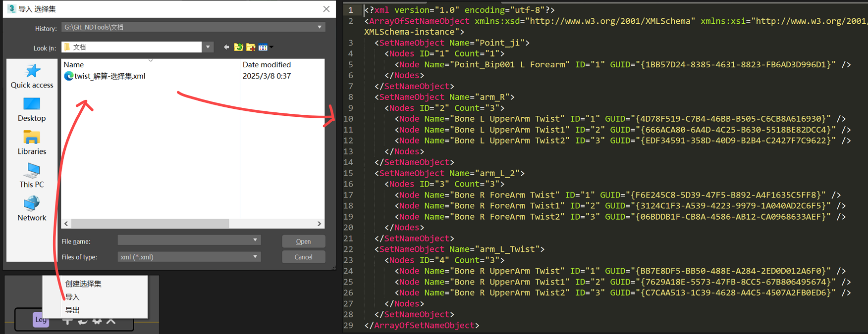Viewport: 868px width, 334px height.
Task: Select This PC in places sidebar
Action: [32, 176]
